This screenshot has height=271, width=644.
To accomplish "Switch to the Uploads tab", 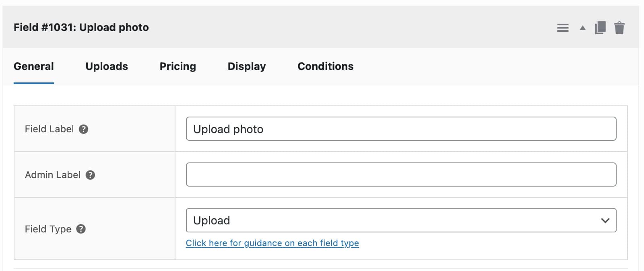I will pos(106,66).
